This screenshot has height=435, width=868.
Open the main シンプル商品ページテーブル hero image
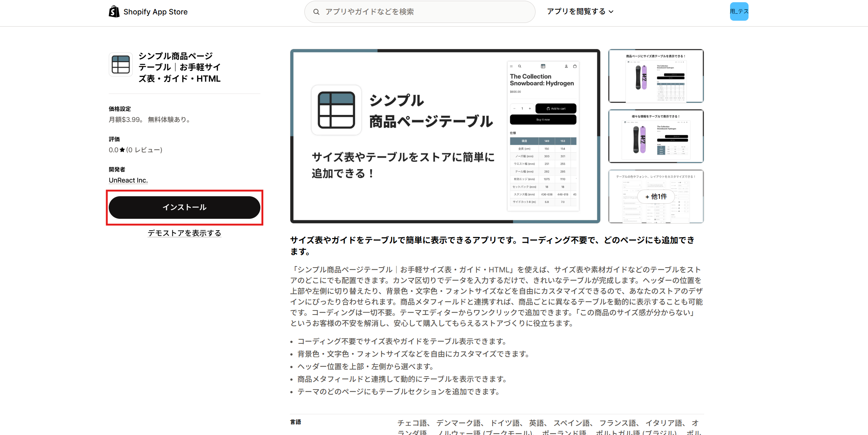pos(445,136)
